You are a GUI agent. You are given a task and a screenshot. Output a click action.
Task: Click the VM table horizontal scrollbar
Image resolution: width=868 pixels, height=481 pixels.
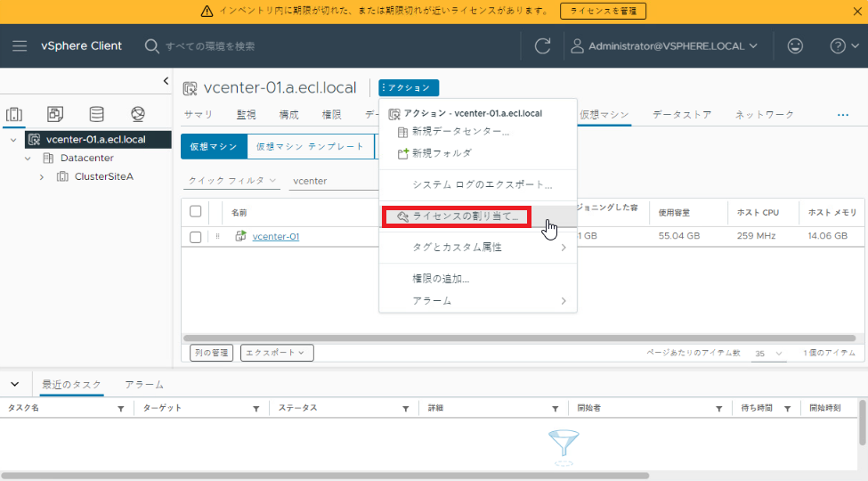(519, 338)
